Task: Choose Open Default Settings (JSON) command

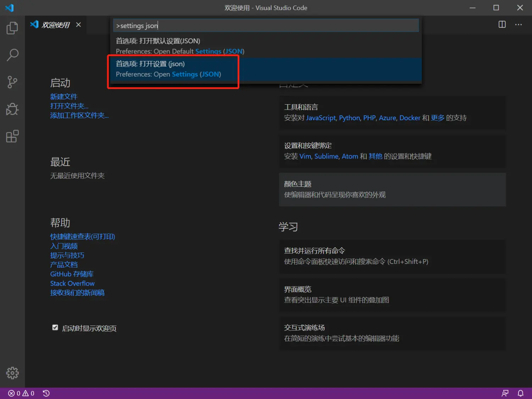Action: [x=266, y=46]
